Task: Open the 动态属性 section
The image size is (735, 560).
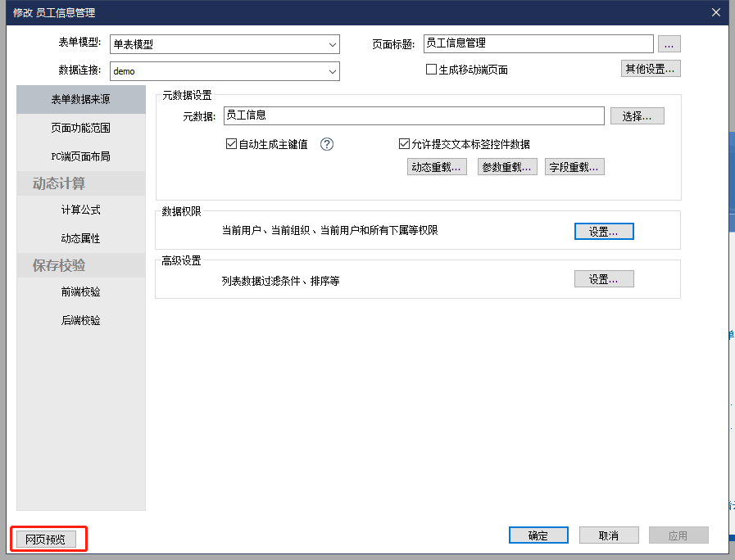Action: pos(80,238)
